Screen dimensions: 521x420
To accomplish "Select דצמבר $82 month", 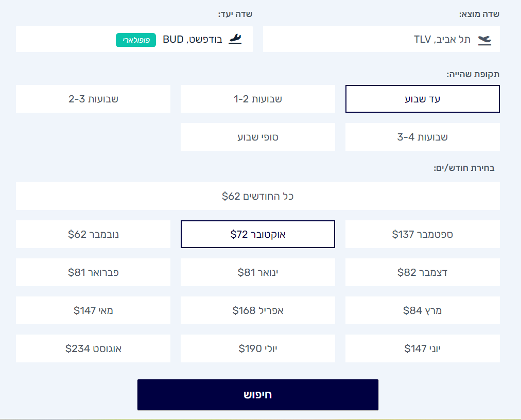I will [423, 272].
